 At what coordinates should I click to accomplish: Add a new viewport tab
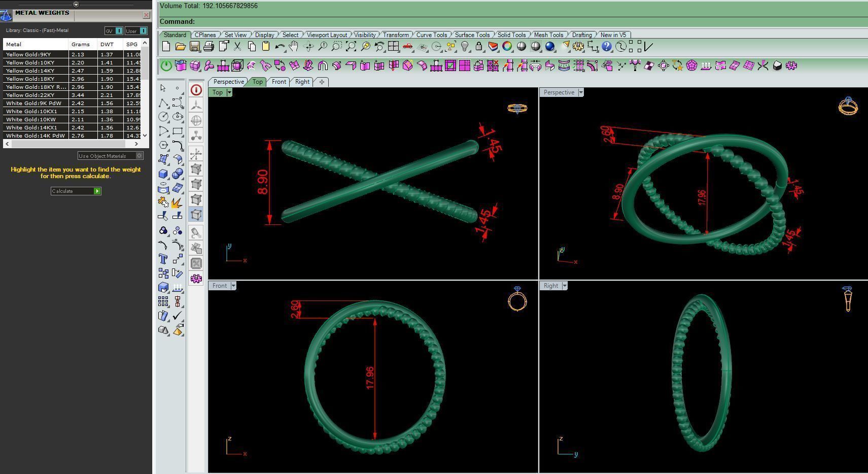[x=322, y=82]
